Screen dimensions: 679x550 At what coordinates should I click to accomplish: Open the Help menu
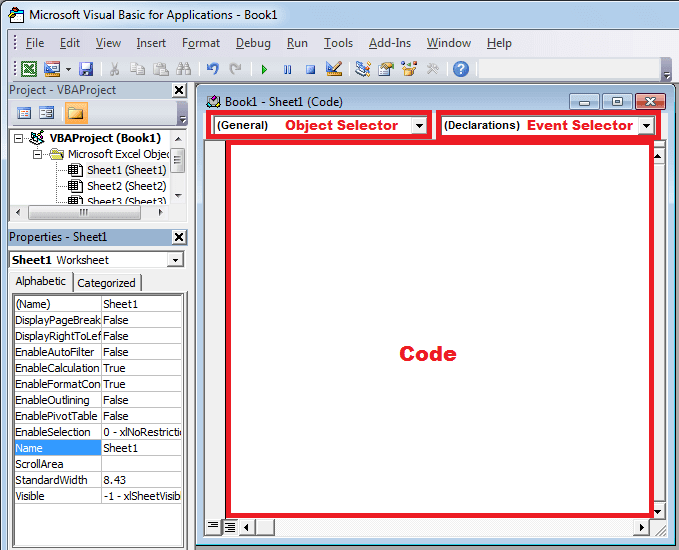pos(499,43)
